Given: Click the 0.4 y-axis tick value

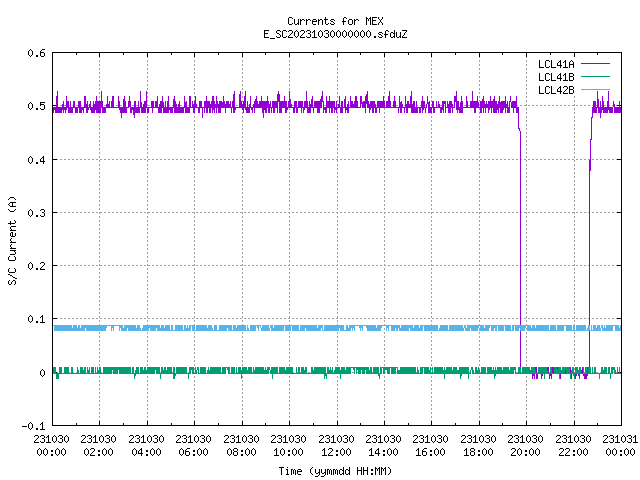Looking at the screenshot, I should click(x=36, y=160).
